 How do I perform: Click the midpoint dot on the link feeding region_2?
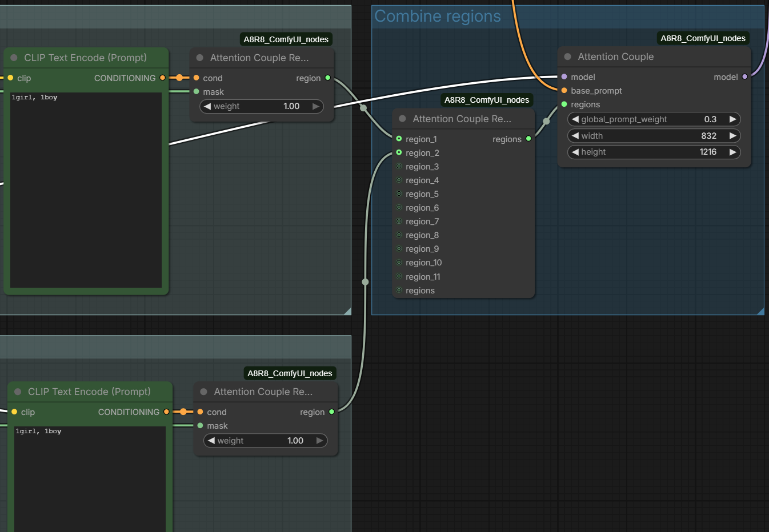pyautogui.click(x=365, y=281)
